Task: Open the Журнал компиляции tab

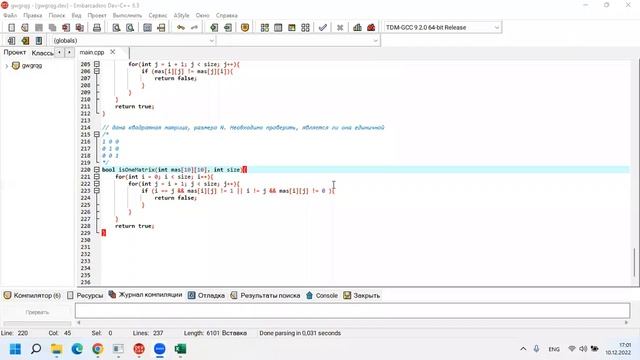Action: [146, 295]
